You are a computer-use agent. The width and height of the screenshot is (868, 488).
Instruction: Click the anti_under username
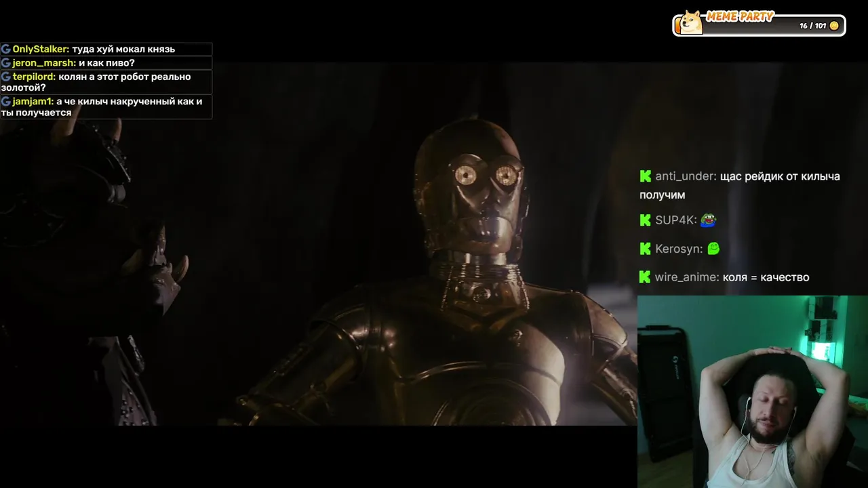tap(686, 176)
